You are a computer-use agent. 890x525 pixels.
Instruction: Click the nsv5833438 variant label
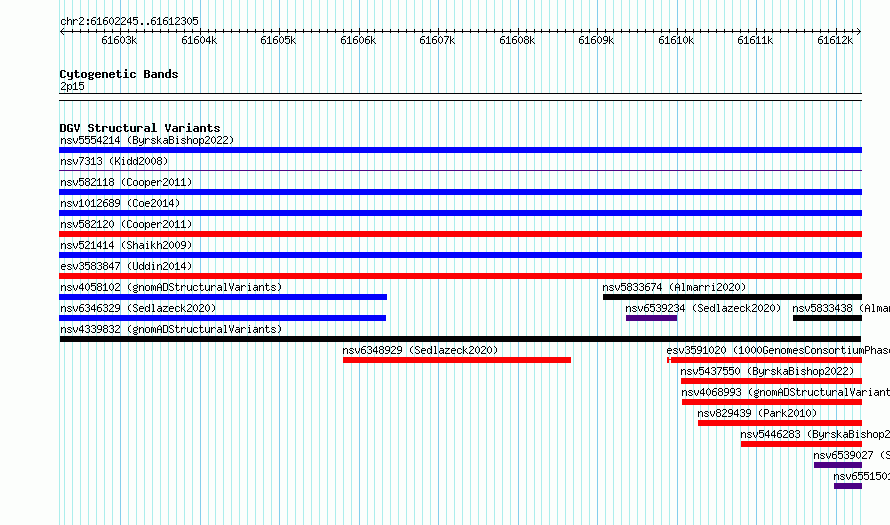coord(841,308)
